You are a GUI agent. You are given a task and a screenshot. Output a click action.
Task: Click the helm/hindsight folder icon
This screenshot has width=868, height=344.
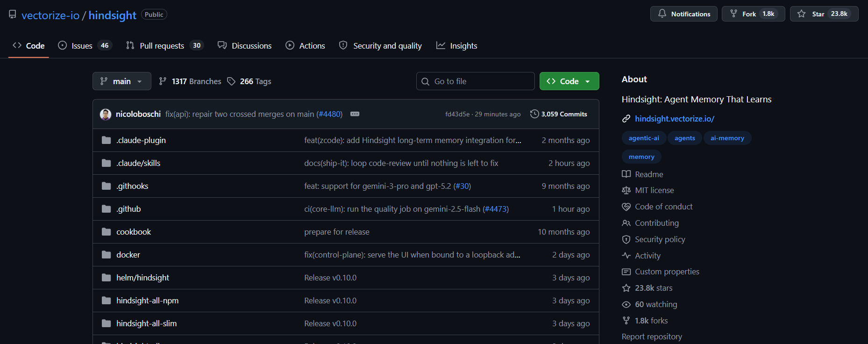coord(107,278)
